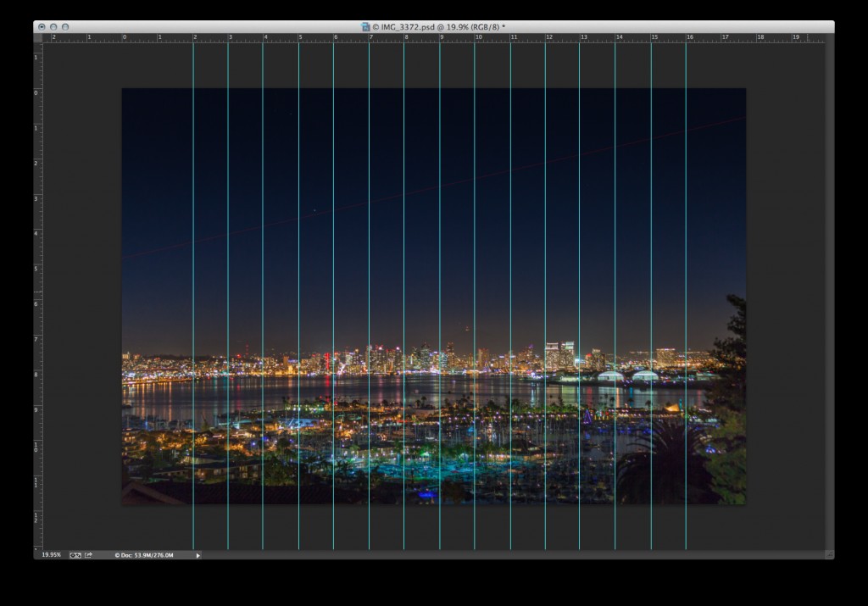Screen dimensions: 868x606
Task: Click the image preview icon beside the zoom field
Action: [76, 555]
